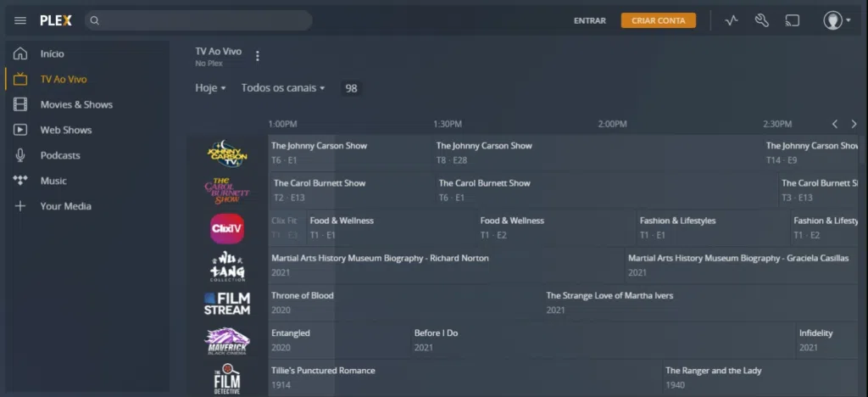Image resolution: width=868 pixels, height=397 pixels.
Task: Click the search magnifier icon
Action: pos(95,20)
